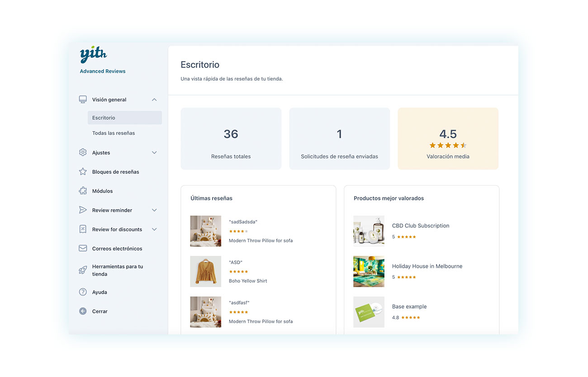Open the Reseñas totales card
This screenshot has height=377, width=588.
pyautogui.click(x=231, y=138)
